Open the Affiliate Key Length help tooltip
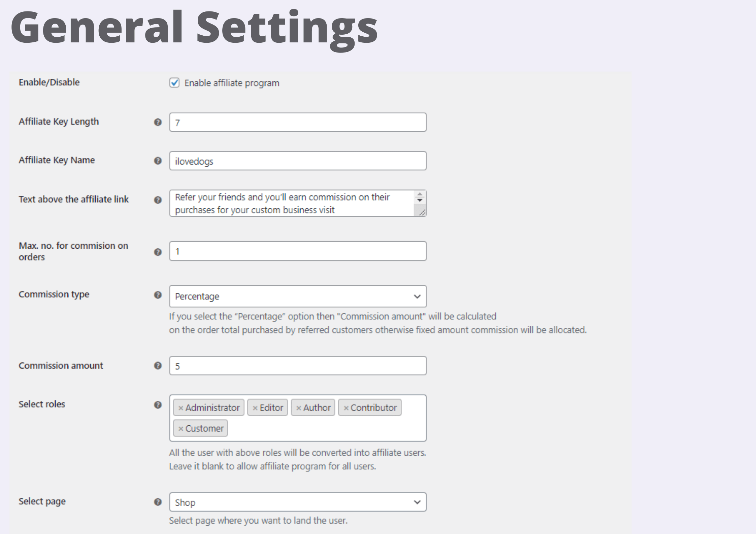756x534 pixels. (158, 122)
